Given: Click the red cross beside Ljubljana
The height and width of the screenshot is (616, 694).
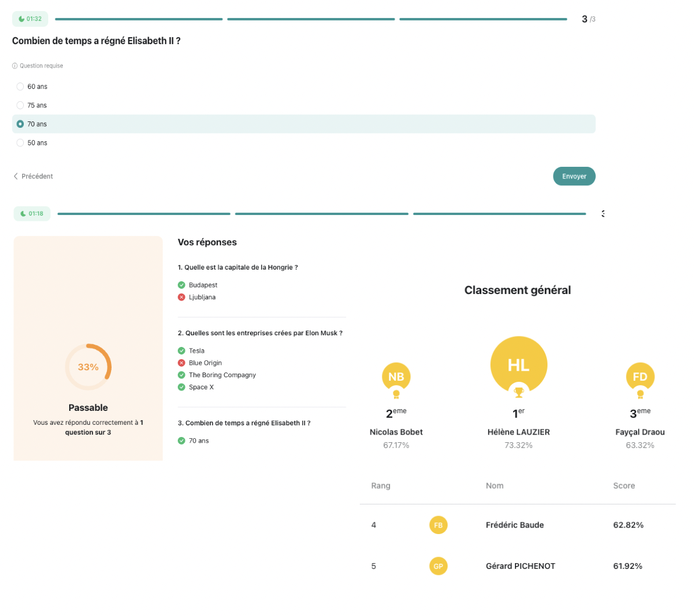Looking at the screenshot, I should (182, 297).
